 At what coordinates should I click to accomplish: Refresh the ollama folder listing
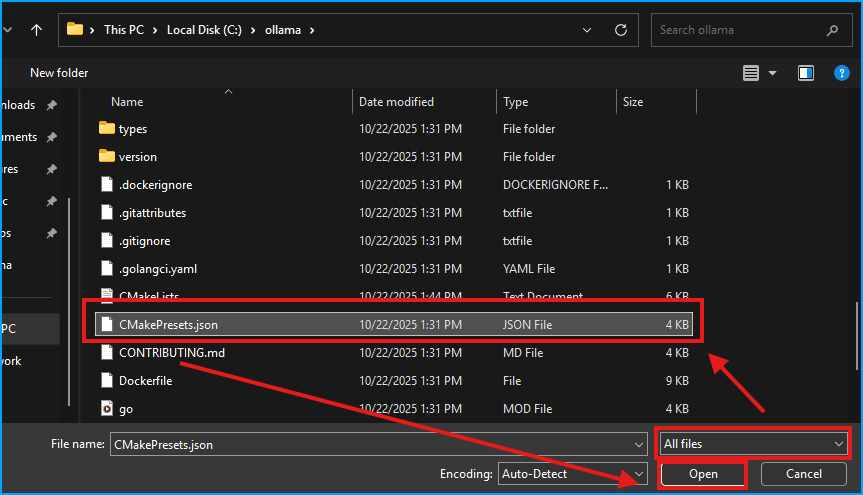point(621,30)
